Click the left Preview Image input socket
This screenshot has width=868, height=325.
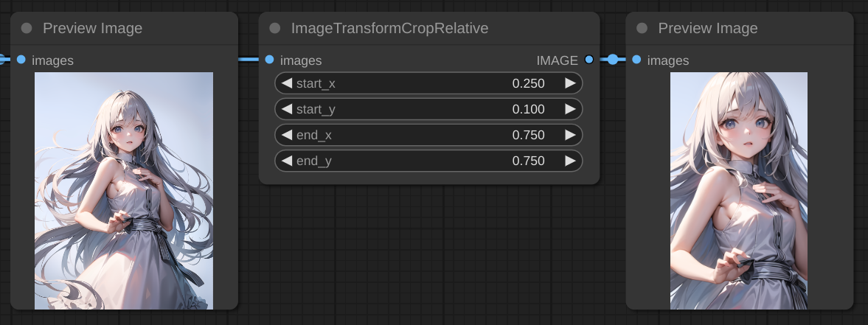(21, 60)
